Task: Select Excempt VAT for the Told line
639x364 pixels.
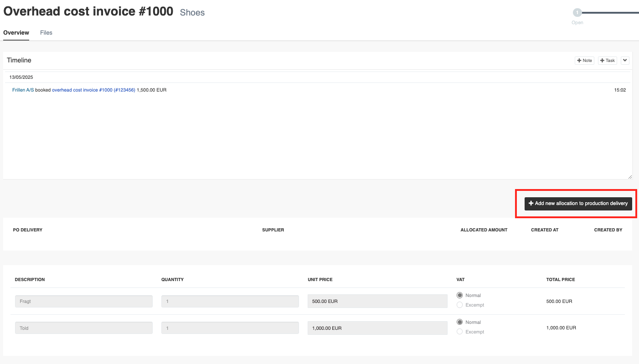Action: pyautogui.click(x=459, y=332)
